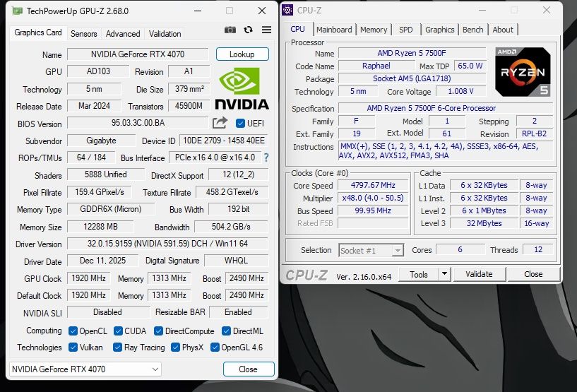The width and height of the screenshot is (577, 392).
Task: Toggle the DirectCompute checkbox
Action: tap(159, 331)
